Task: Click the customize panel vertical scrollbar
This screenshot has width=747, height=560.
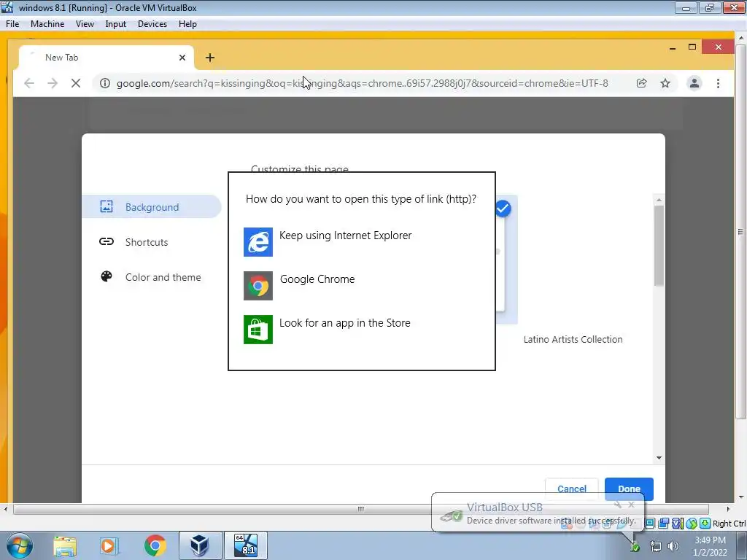Action: pos(659,245)
